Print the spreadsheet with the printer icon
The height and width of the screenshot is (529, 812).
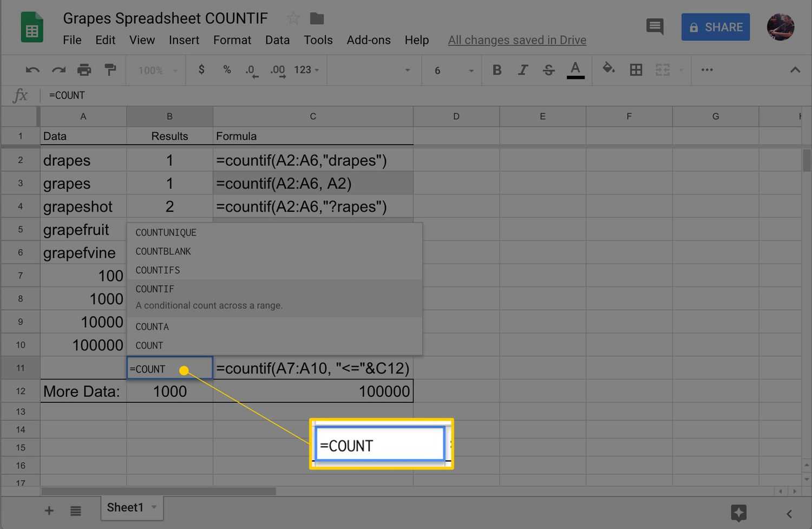pyautogui.click(x=84, y=70)
